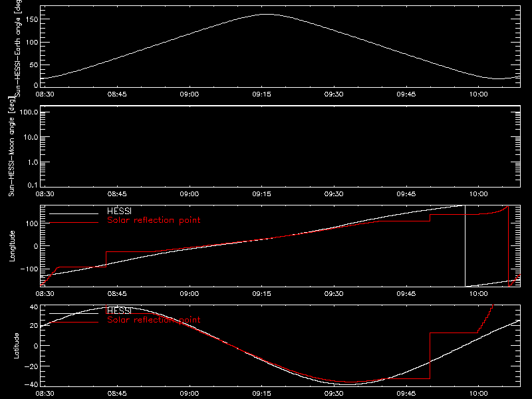Click 09:00 time label under Latitude plot
The height and width of the screenshot is (399, 532).
click(x=190, y=394)
